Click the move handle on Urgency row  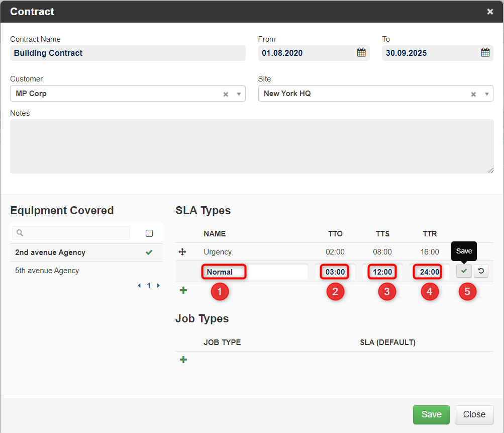tap(182, 251)
